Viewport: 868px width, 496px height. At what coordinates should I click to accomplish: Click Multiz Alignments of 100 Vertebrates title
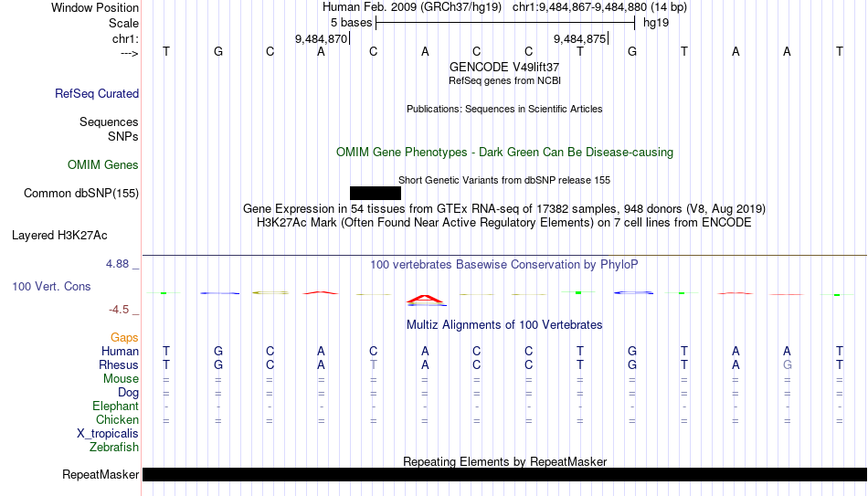click(x=504, y=325)
